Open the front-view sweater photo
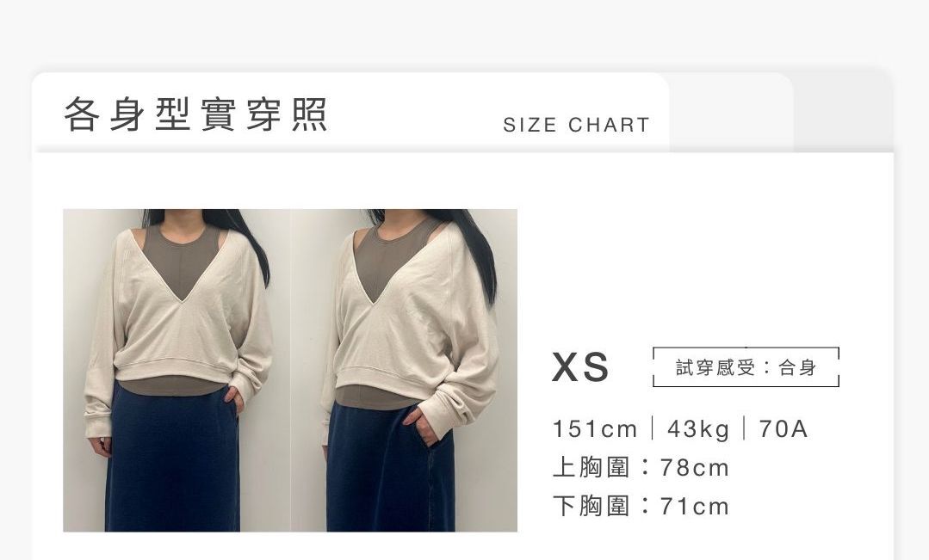Image resolution: width=929 pixels, height=560 pixels. [x=177, y=370]
